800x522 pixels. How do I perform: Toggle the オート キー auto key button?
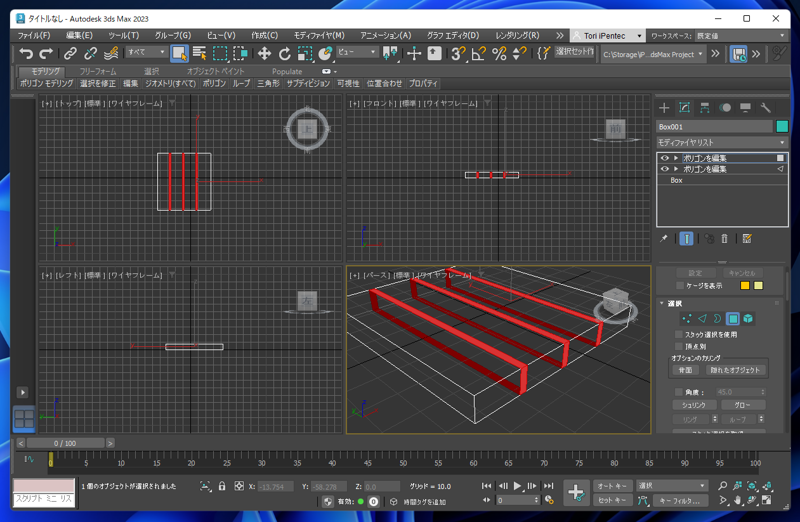612,486
